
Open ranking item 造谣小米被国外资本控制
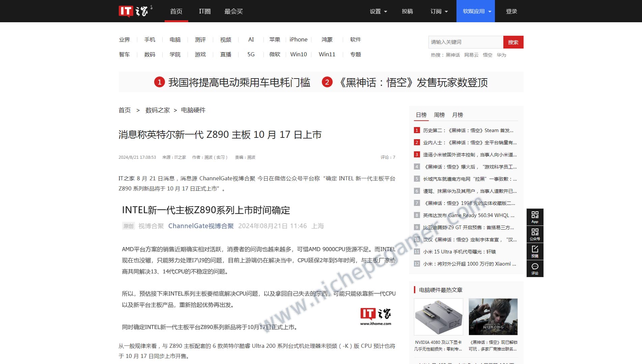point(470,155)
